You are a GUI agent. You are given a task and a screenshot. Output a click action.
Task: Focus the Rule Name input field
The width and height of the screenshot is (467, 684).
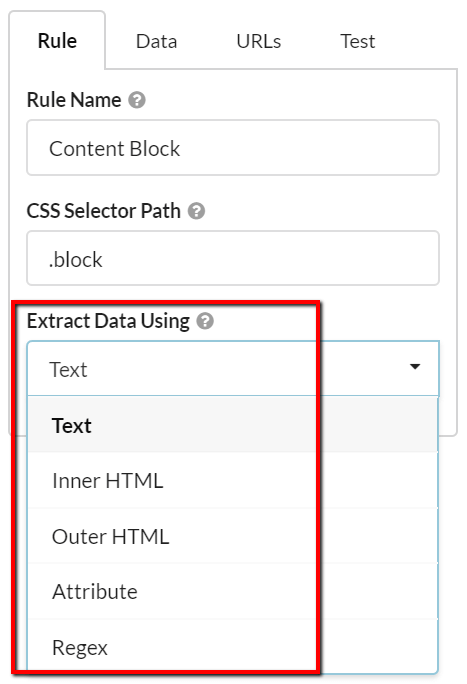(x=233, y=148)
